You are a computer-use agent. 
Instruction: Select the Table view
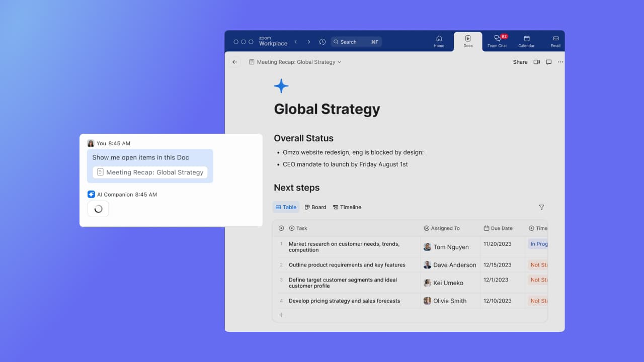coord(286,207)
